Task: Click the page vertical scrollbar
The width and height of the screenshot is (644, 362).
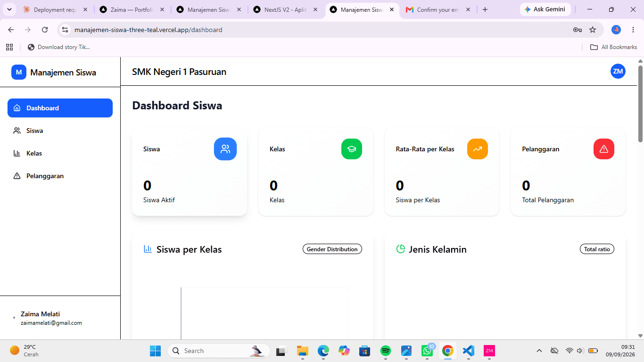Action: pyautogui.click(x=640, y=104)
